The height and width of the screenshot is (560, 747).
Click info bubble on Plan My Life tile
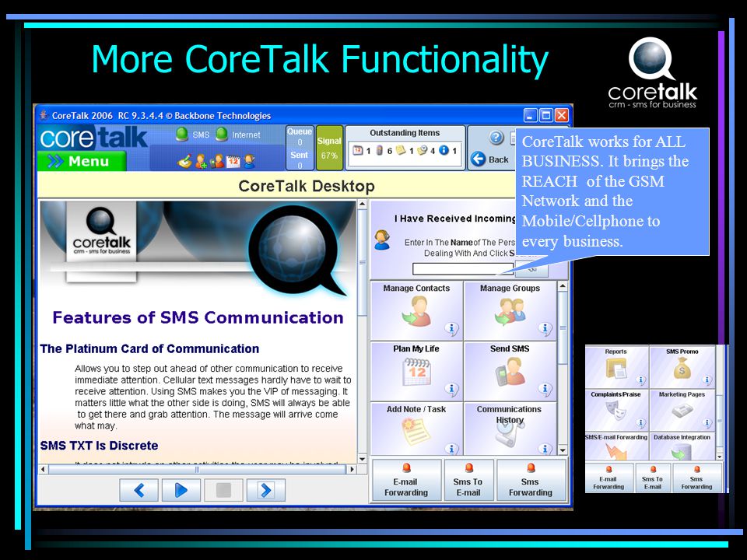point(451,389)
